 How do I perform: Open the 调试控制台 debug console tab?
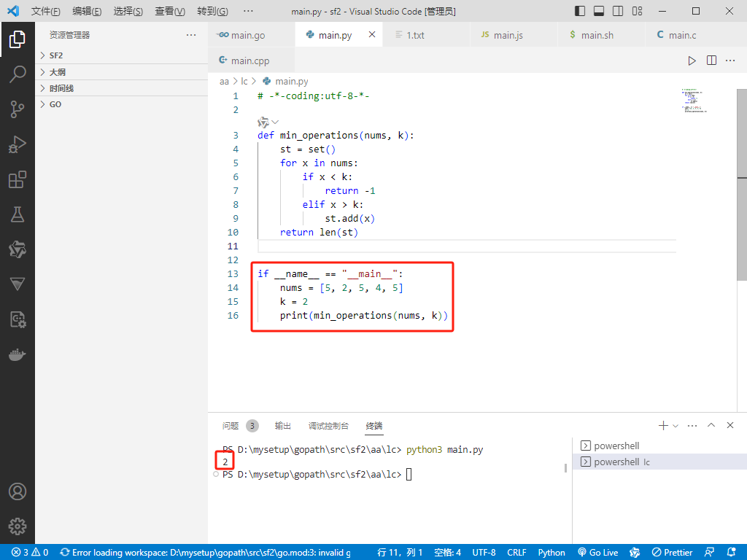click(x=328, y=426)
